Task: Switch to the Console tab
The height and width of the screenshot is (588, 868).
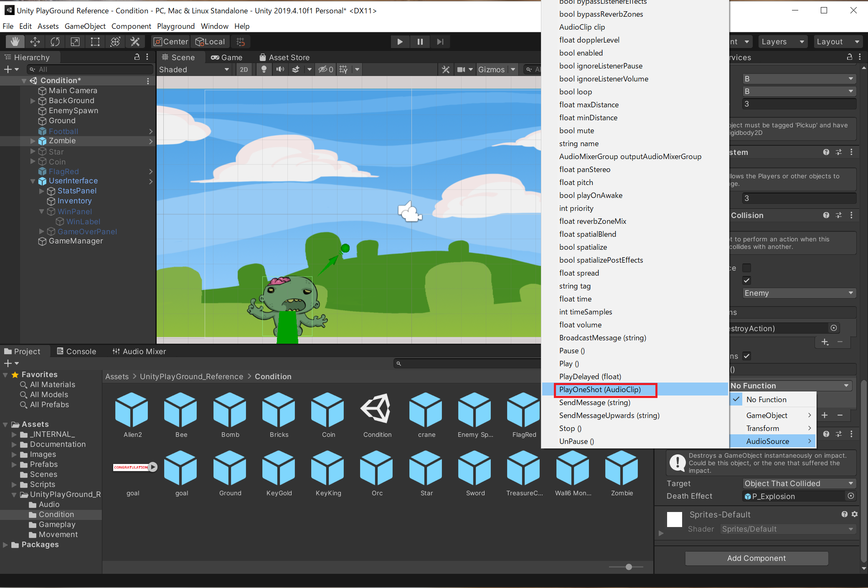Action: pos(76,351)
